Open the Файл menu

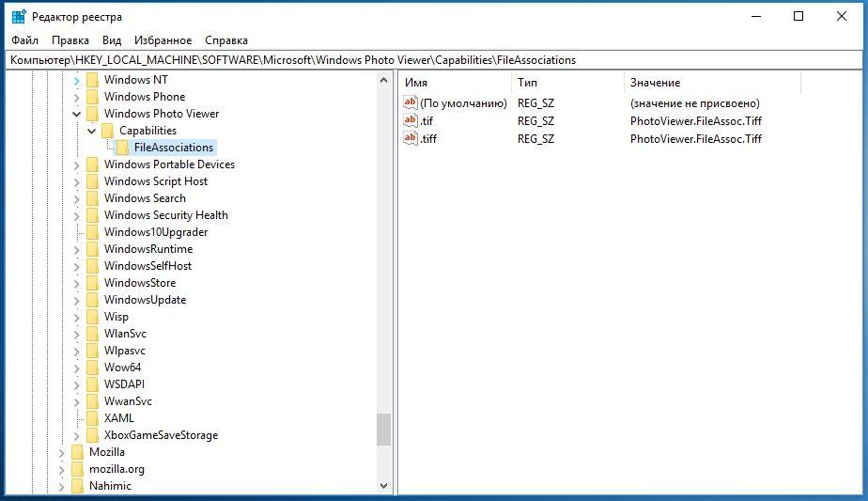coord(25,40)
